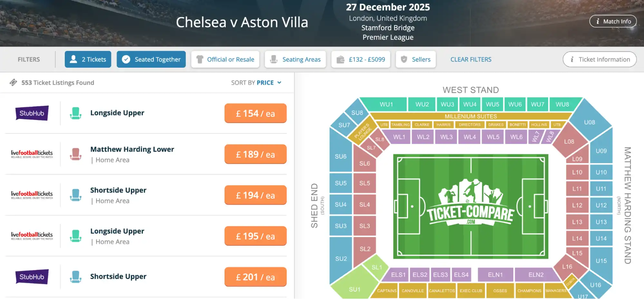Click the ticket tag icon next to listings count
The width and height of the screenshot is (644, 299).
click(14, 83)
